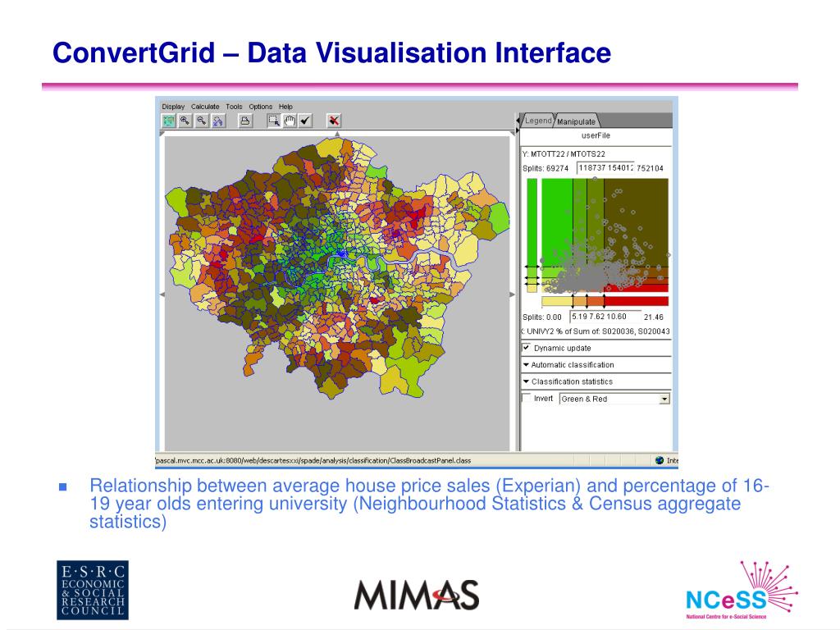
Task: Click the bright green vertical colour bar
Action: (x=532, y=221)
